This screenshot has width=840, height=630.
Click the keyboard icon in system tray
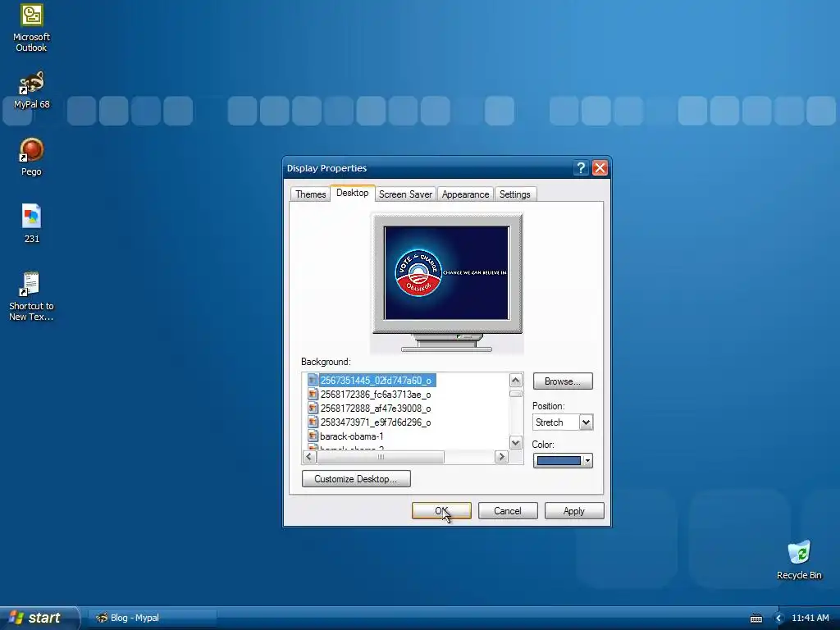(756, 619)
